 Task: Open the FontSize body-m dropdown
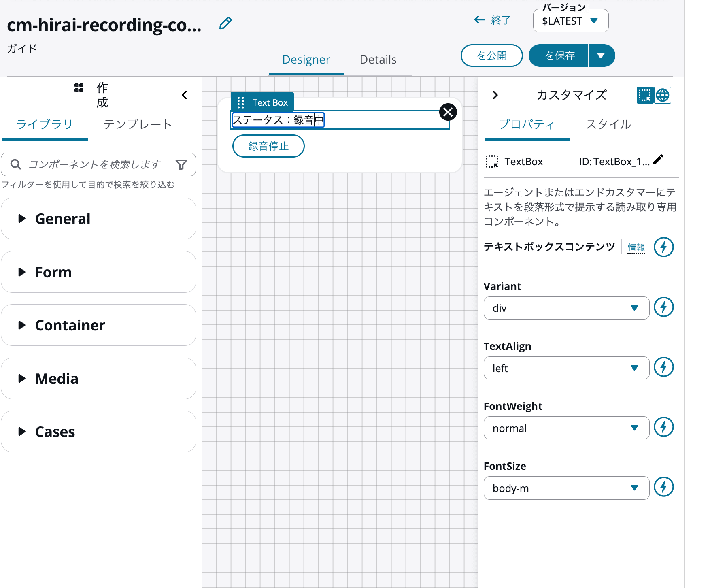coord(566,488)
